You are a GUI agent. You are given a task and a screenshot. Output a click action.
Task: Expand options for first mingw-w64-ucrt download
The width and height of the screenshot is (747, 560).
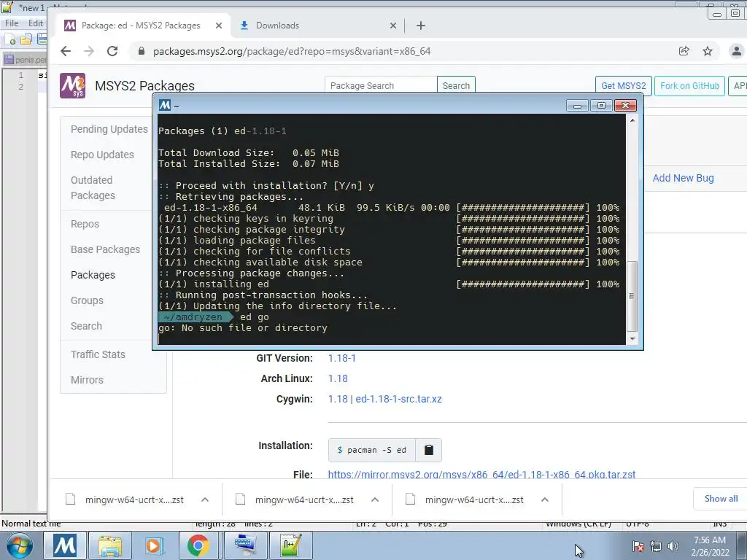(x=205, y=499)
